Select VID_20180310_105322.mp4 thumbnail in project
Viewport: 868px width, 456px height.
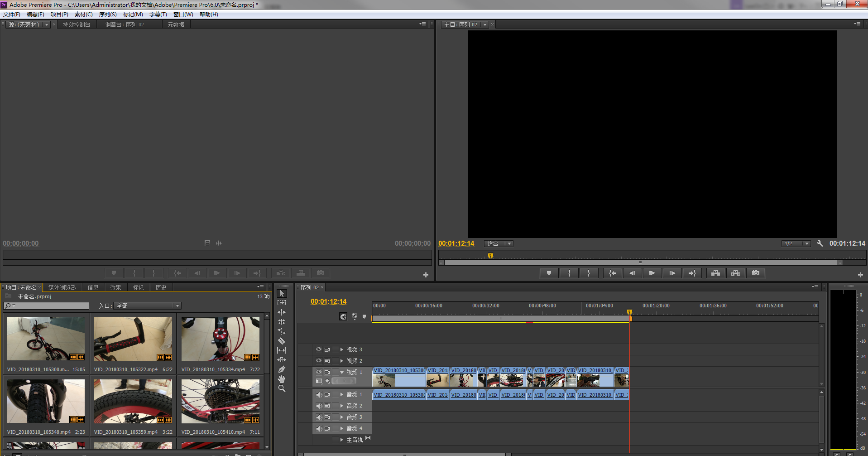(x=133, y=339)
